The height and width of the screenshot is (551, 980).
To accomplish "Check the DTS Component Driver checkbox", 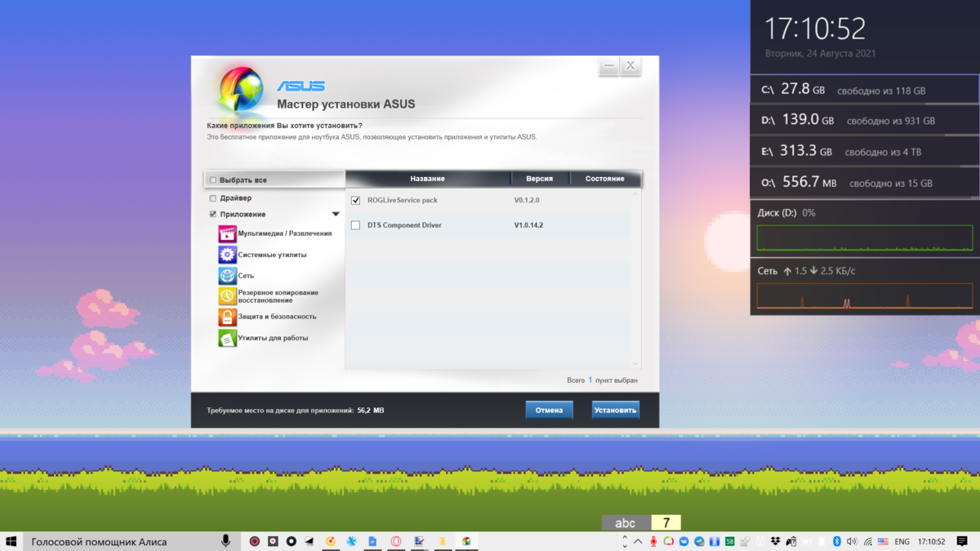I will click(355, 225).
